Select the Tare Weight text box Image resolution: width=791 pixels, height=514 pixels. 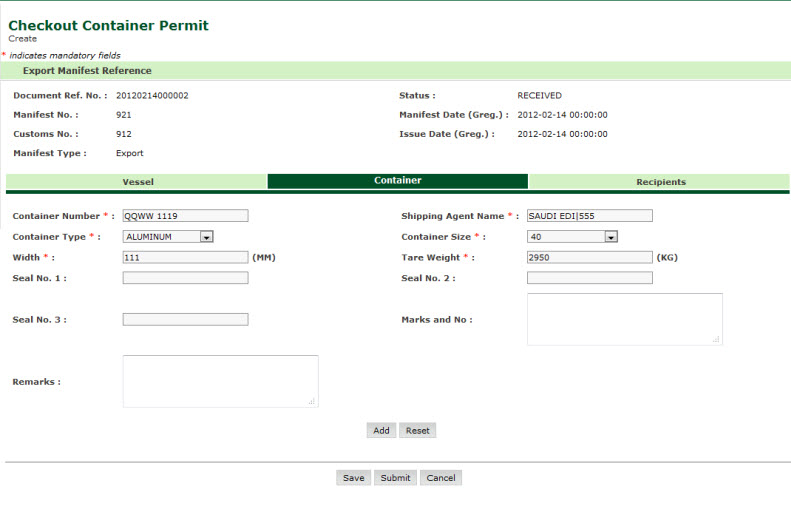point(589,257)
